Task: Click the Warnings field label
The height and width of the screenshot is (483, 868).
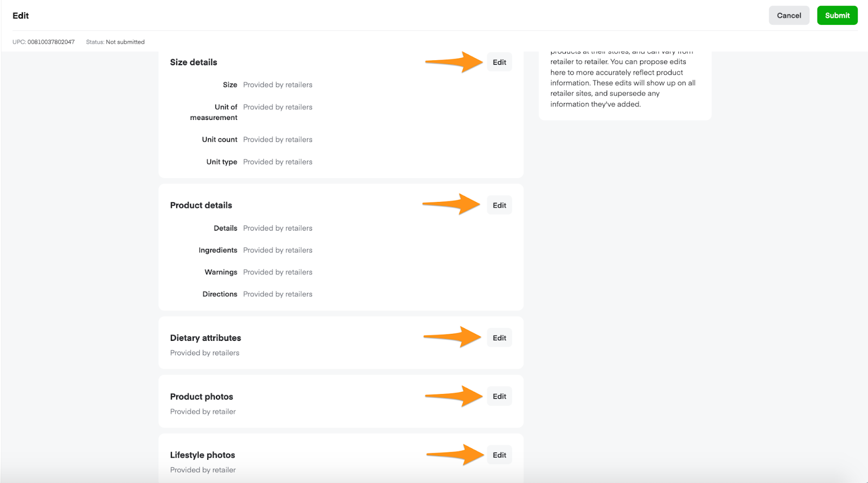Action: pos(220,272)
